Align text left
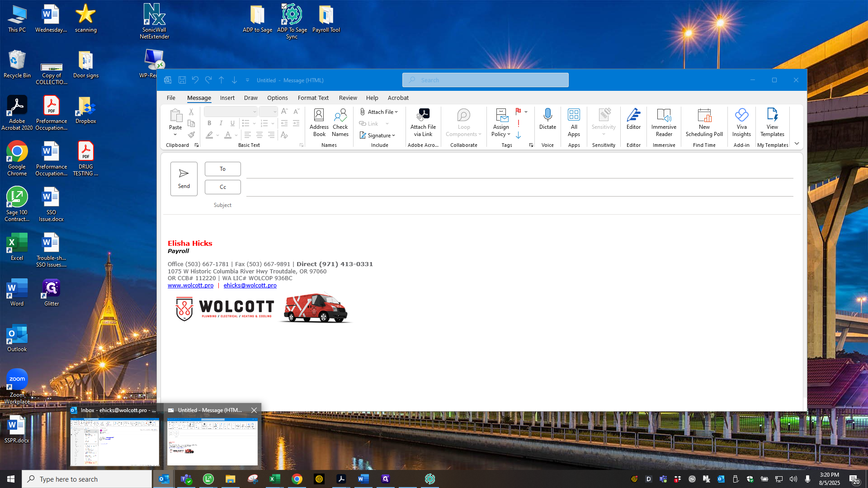Image resolution: width=868 pixels, height=488 pixels. (247, 135)
